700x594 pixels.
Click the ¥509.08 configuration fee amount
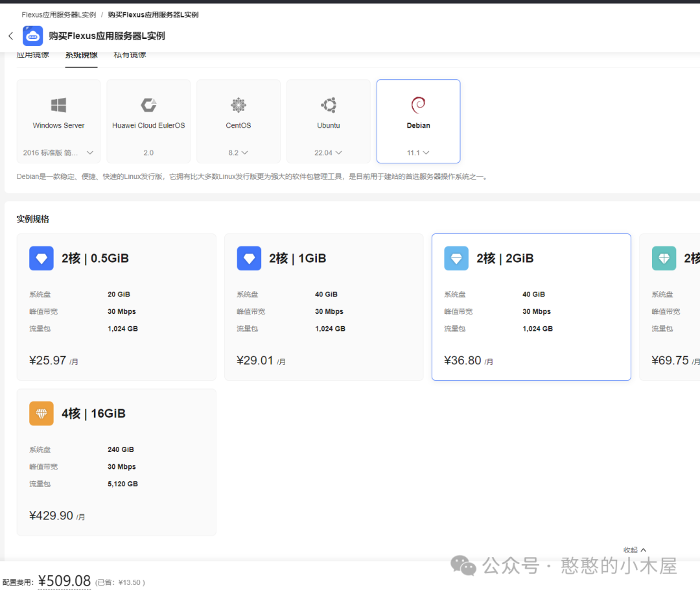[x=64, y=581]
